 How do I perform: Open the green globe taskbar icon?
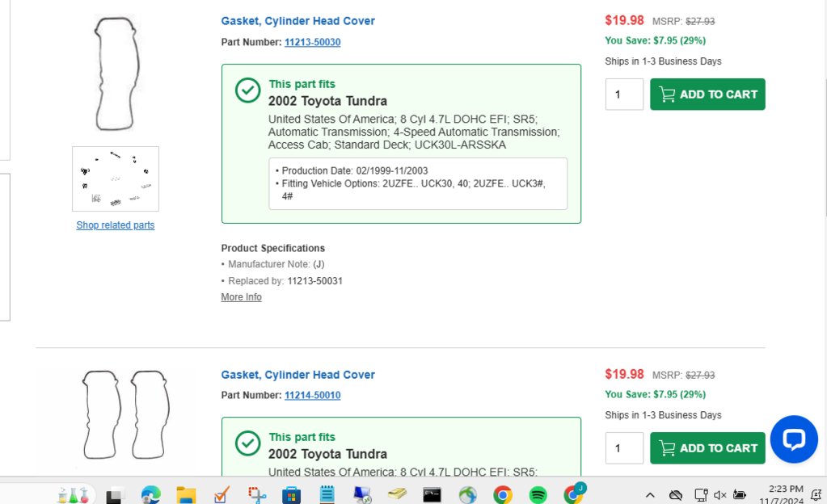tap(467, 494)
